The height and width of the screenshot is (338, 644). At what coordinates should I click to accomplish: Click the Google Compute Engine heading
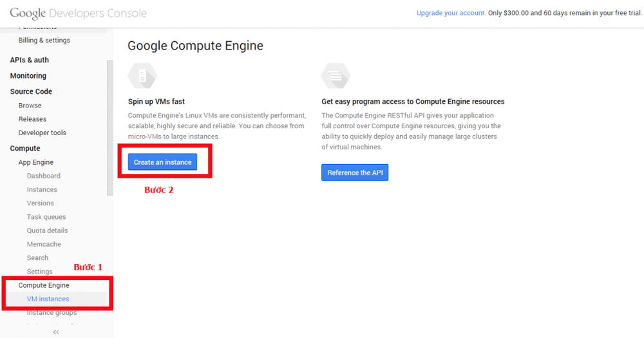click(196, 46)
